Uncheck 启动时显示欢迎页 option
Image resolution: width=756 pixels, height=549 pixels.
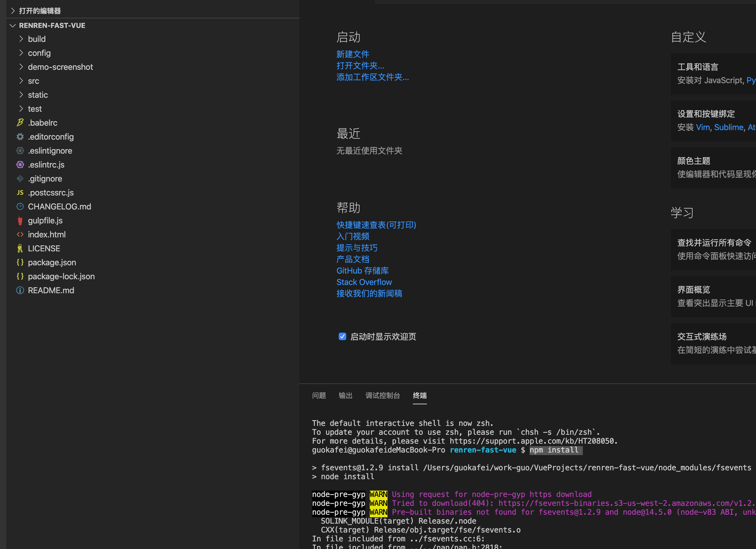click(342, 336)
